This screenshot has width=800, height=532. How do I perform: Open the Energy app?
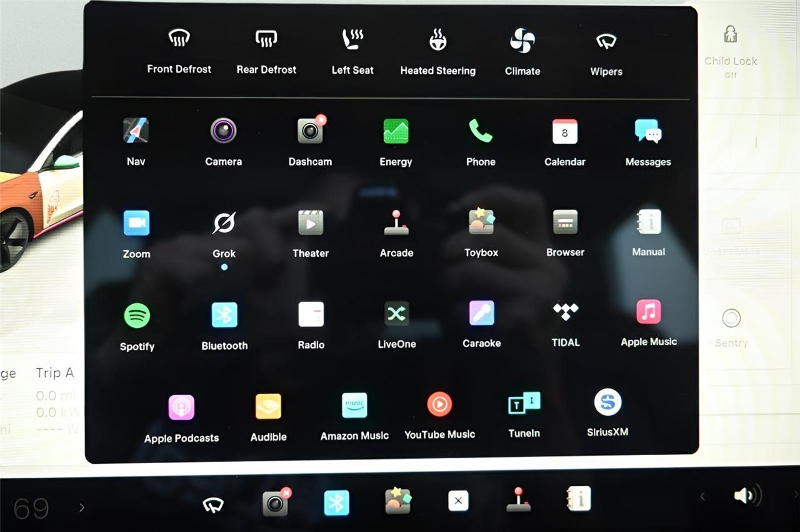tap(396, 131)
